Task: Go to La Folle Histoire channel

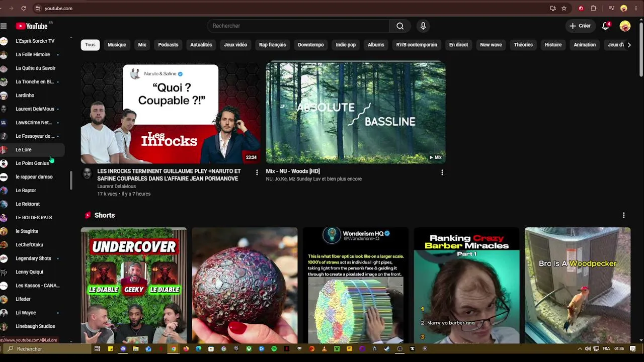Action: pyautogui.click(x=32, y=54)
